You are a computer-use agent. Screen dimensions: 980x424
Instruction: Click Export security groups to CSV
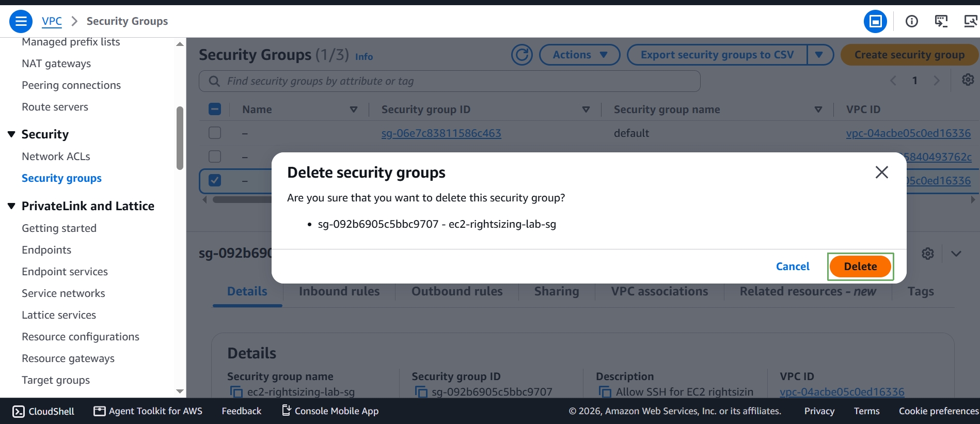[x=717, y=55]
